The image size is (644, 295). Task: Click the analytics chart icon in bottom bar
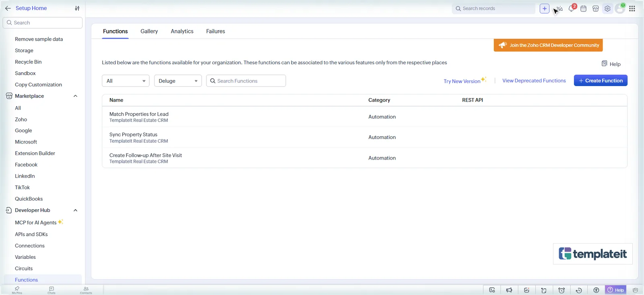coord(526,290)
